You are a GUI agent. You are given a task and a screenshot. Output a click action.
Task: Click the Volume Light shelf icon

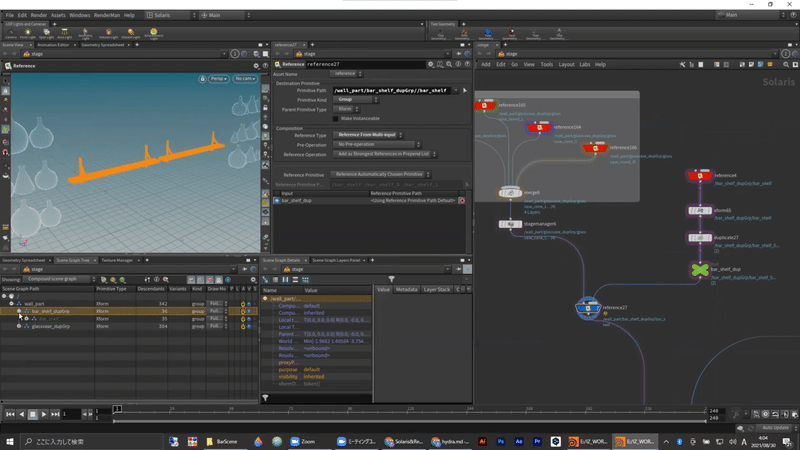(108, 33)
